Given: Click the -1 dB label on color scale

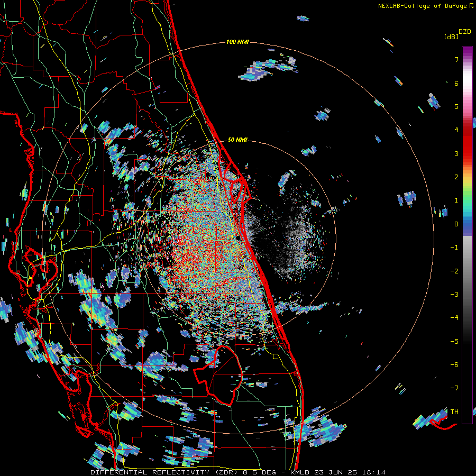Looking at the screenshot, I should [454, 248].
